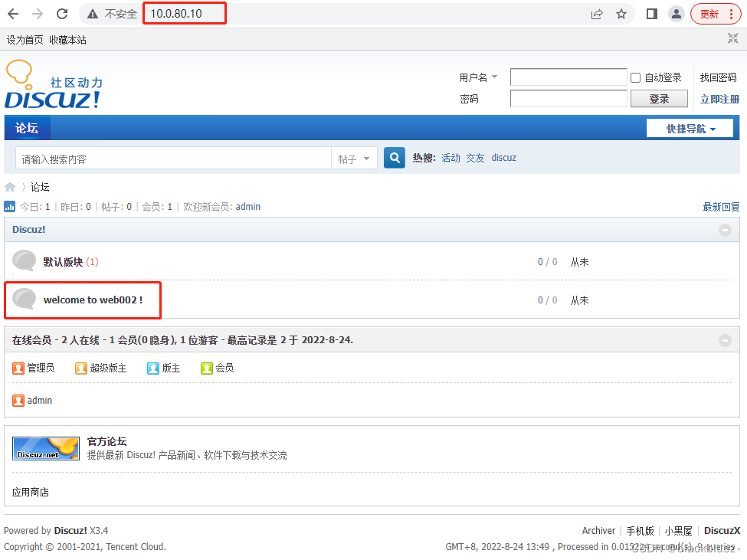Click the share page icon in address bar
Viewport: 747px width, 560px height.
point(597,15)
